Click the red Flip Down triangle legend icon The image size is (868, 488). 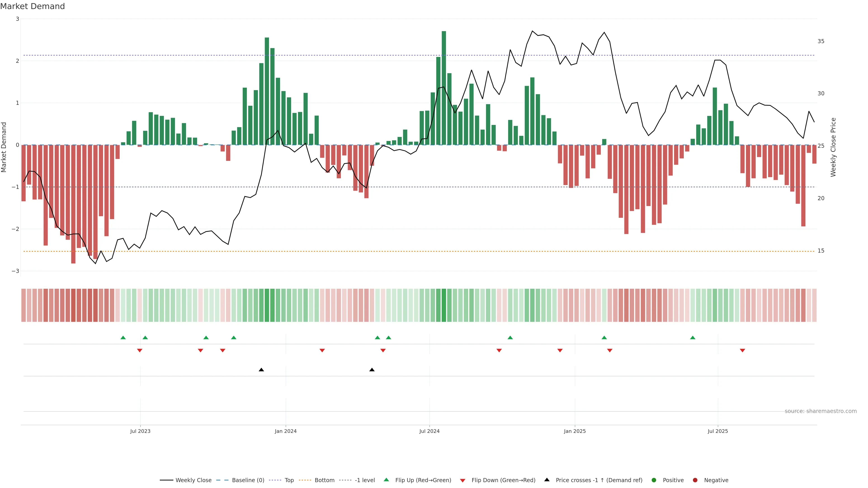pos(463,480)
